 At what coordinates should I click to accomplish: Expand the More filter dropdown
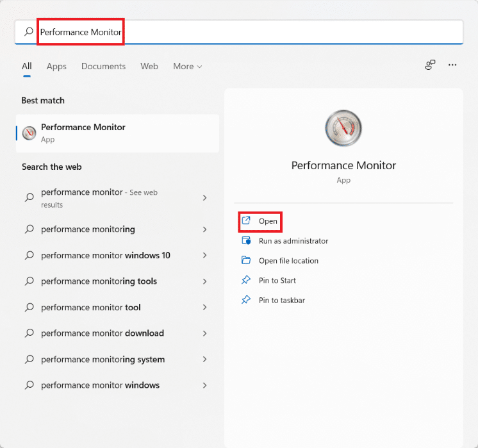pos(187,67)
